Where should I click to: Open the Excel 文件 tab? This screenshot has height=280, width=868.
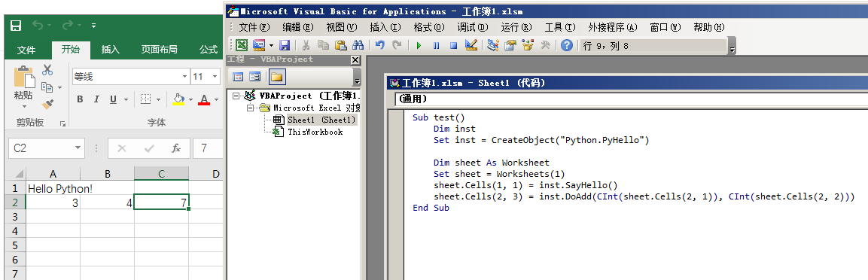26,50
